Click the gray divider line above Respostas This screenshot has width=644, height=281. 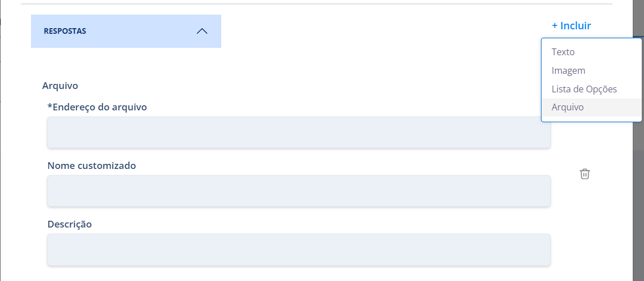pos(316,4)
